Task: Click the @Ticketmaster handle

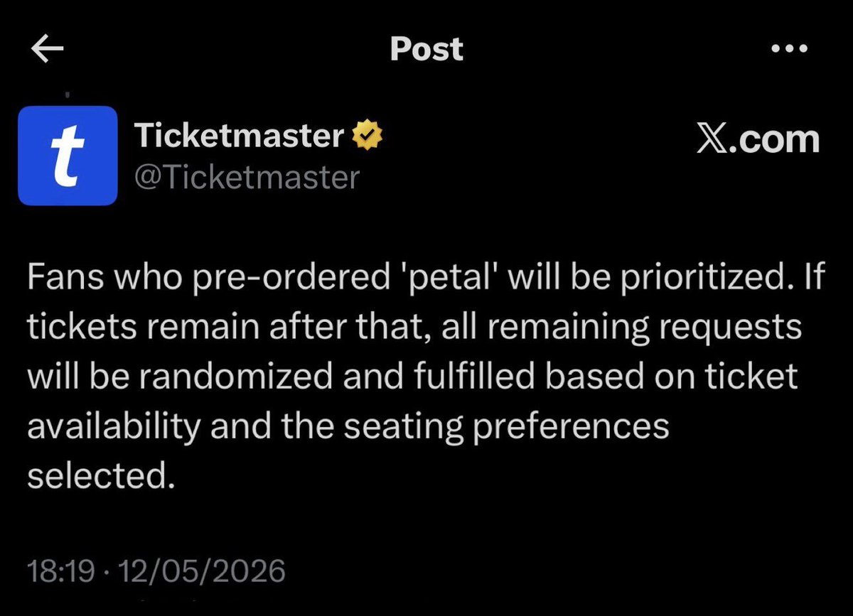Action: tap(247, 177)
